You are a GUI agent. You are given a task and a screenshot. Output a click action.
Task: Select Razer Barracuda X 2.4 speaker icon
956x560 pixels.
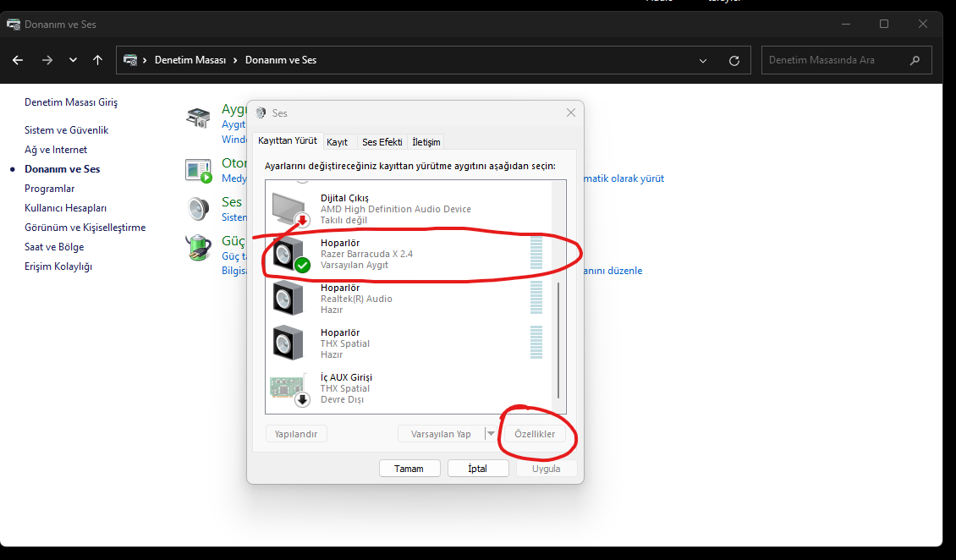[x=290, y=254]
